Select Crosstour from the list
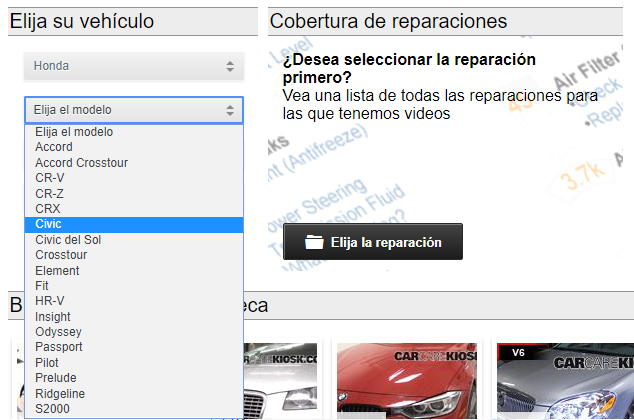 click(134, 255)
